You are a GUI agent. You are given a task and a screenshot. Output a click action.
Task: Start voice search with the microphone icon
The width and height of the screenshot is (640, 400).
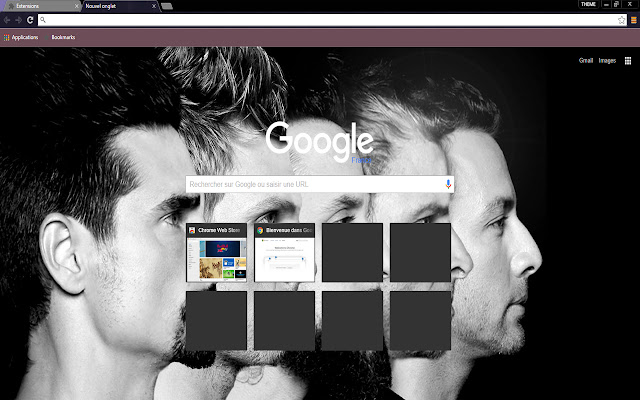[x=448, y=184]
